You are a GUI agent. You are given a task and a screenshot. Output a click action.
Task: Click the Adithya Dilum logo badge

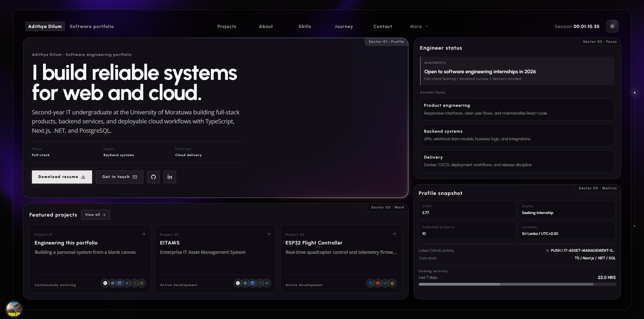[x=45, y=26]
